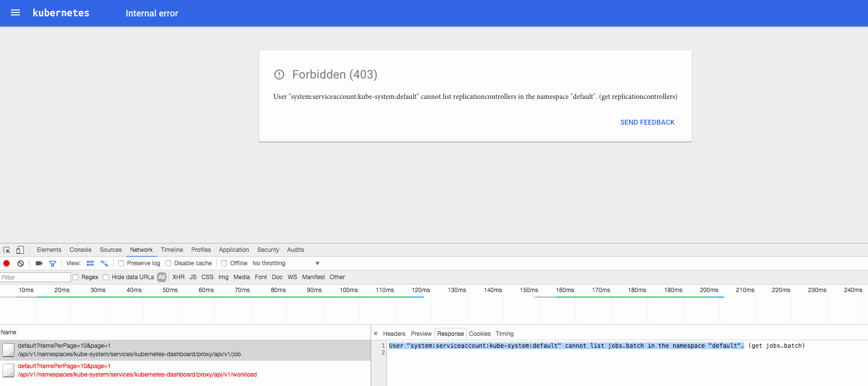The image size is (868, 386).
Task: Click the thumbnail of api/v1/job request
Action: tap(8, 350)
